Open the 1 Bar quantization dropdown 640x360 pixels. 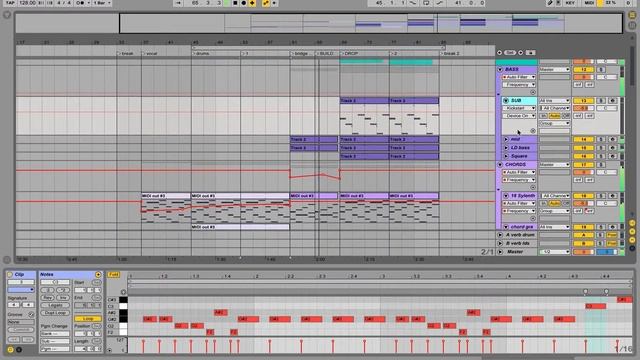pos(103,3)
